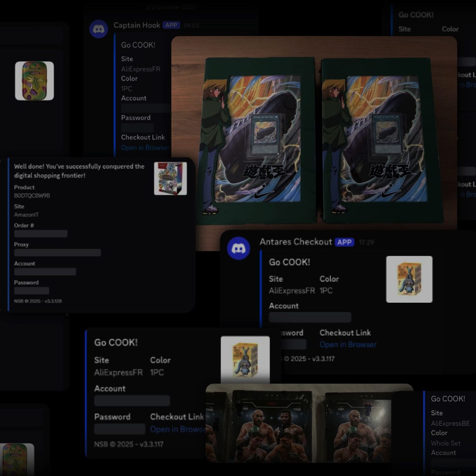Click the Antares Checkout Discord avatar
The width and height of the screenshot is (476, 476).
(238, 248)
